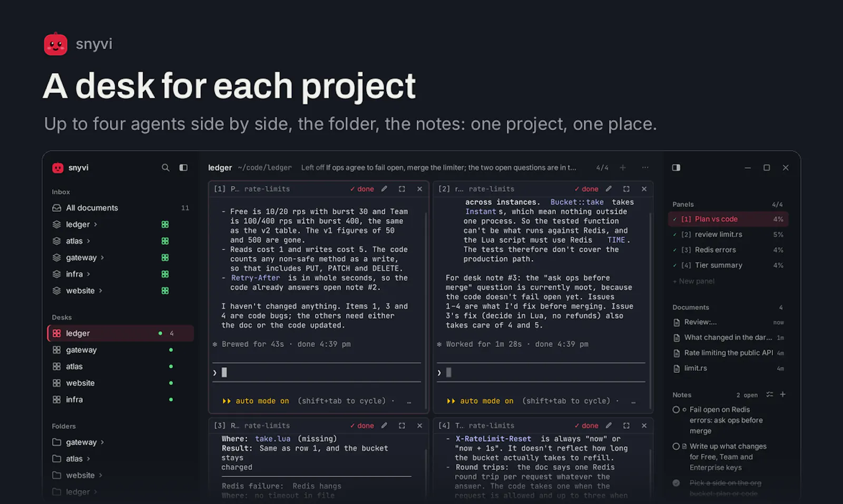Screen dimensions: 843x504
Task: Open search with the magnifier icon
Action: [165, 167]
